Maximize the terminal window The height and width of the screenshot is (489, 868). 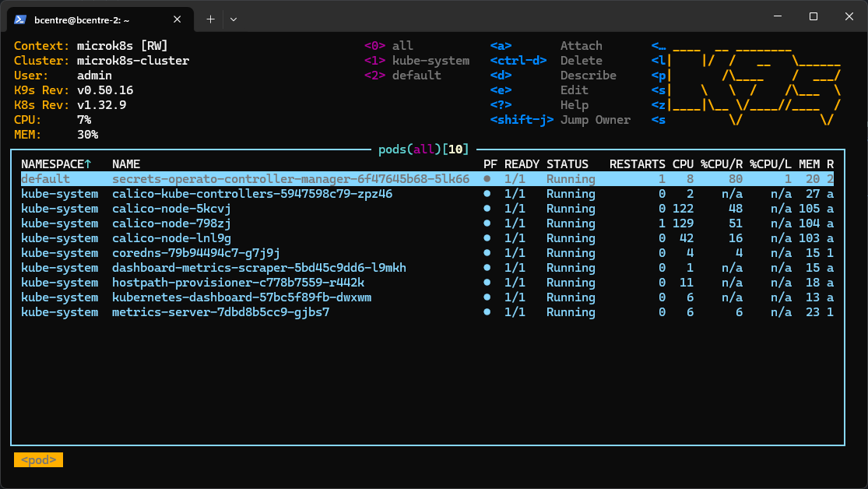point(813,16)
